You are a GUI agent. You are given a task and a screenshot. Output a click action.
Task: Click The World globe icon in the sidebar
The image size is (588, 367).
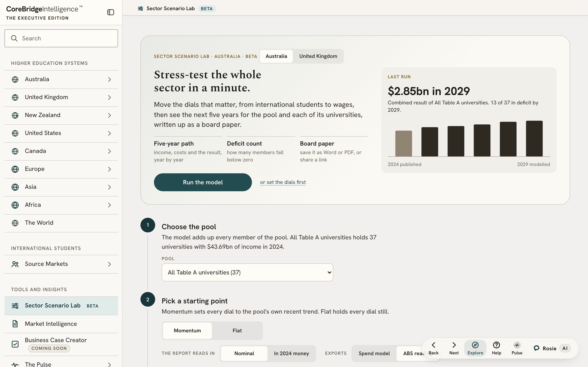point(15,223)
